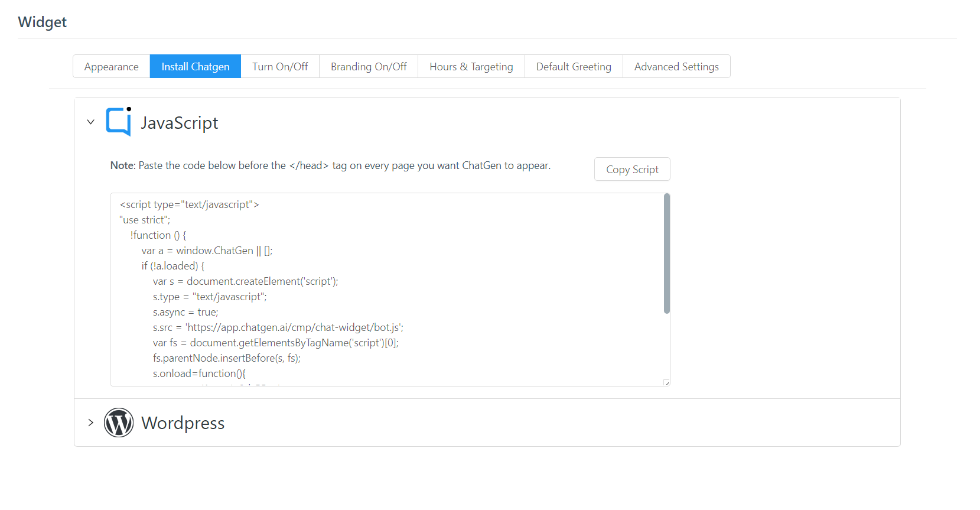Click the fs.parentNode.insertBefore line
The height and width of the screenshot is (510, 980).
click(x=227, y=358)
